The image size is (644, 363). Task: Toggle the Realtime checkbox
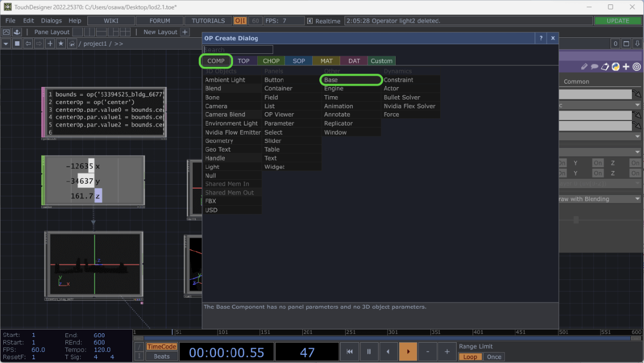tap(310, 21)
